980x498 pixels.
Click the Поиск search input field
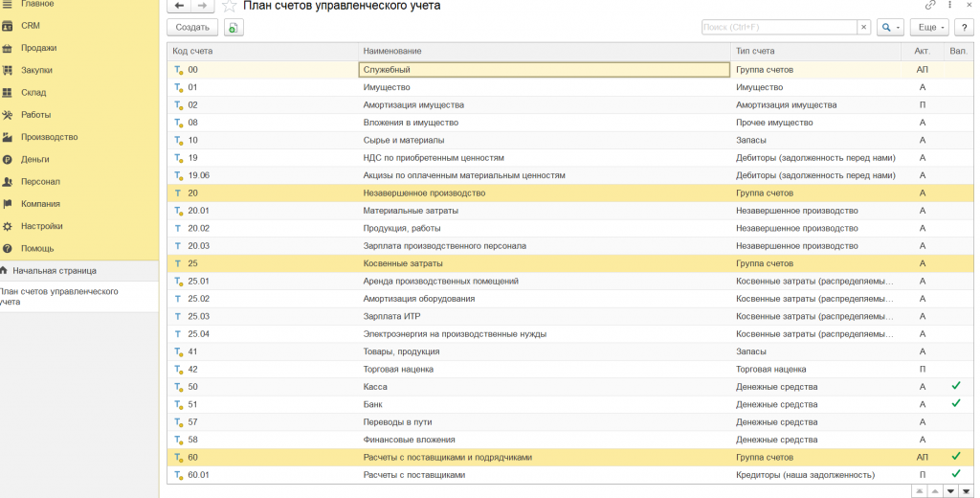pyautogui.click(x=779, y=28)
